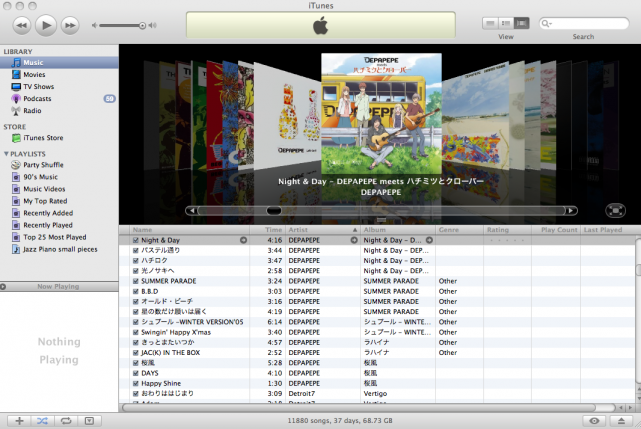Click the Now Playing panel header
Image resolution: width=641 pixels, height=429 pixels.
(x=59, y=286)
